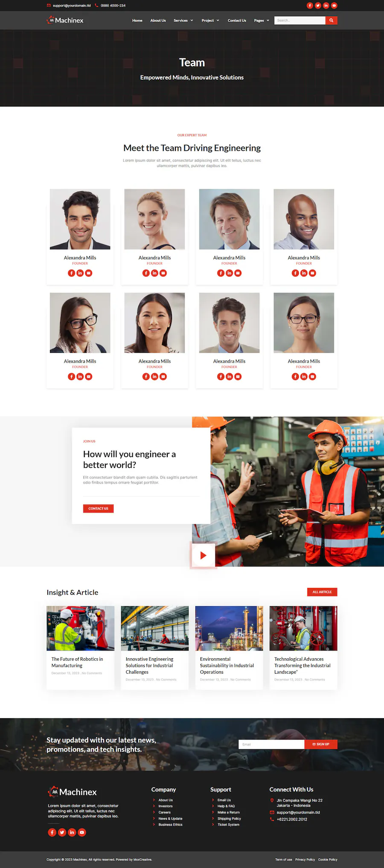Image resolution: width=384 pixels, height=868 pixels.
Task: Click the email icon under the fourth team member
Action: pos(312,273)
